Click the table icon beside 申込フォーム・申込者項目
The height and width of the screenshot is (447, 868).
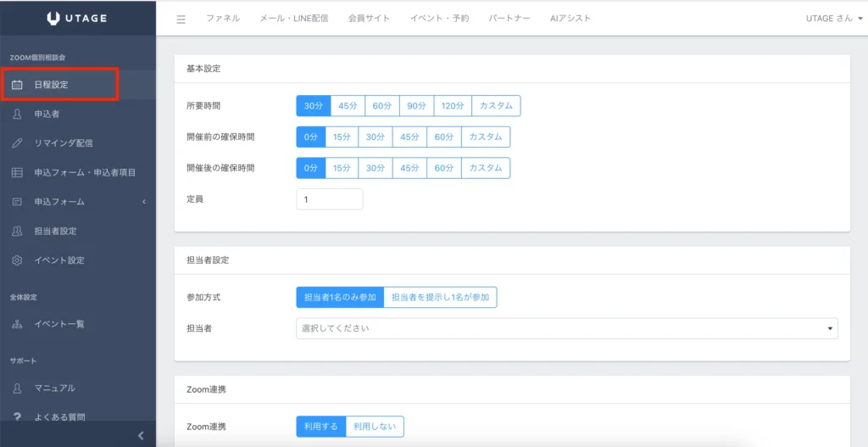(17, 172)
